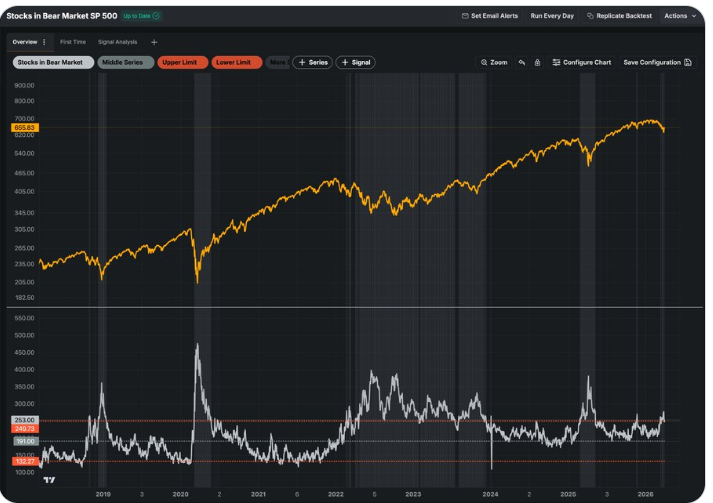Image resolution: width=713 pixels, height=503 pixels.
Task: Toggle the Upper Limit series pill
Action: 183,62
